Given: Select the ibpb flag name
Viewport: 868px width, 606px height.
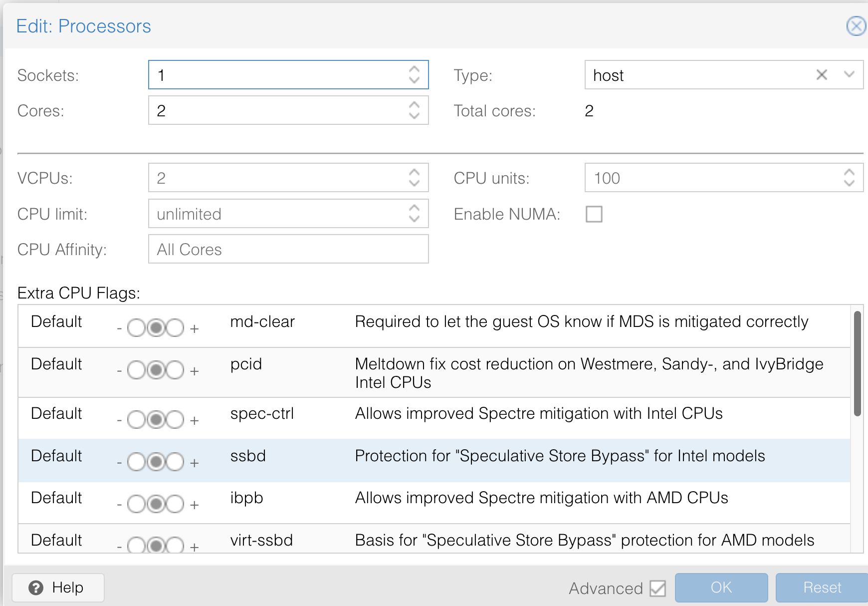Looking at the screenshot, I should tap(246, 498).
